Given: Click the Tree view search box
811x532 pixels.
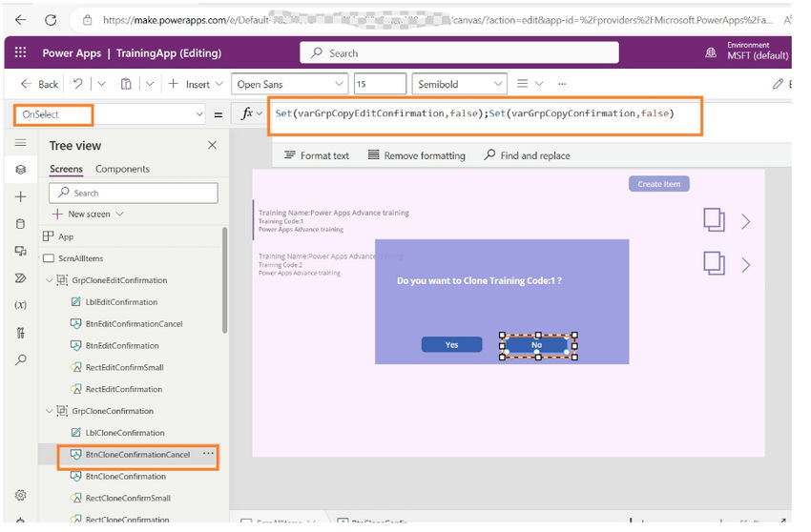Looking at the screenshot, I should [134, 193].
